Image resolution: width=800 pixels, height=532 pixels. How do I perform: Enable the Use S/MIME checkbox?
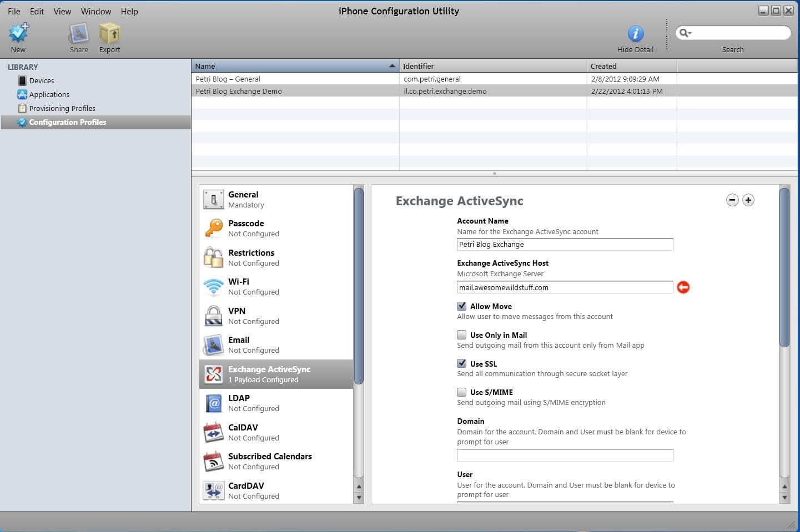point(461,392)
